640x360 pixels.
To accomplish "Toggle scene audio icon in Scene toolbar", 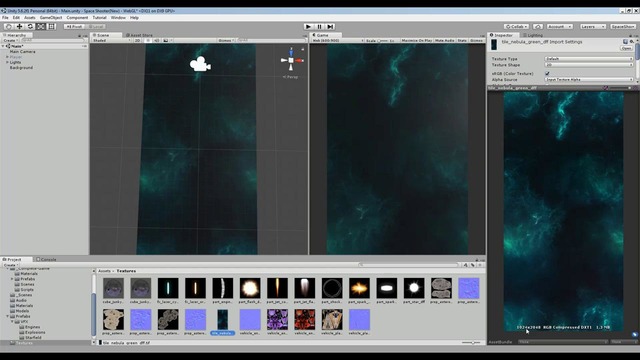I will click(157, 40).
